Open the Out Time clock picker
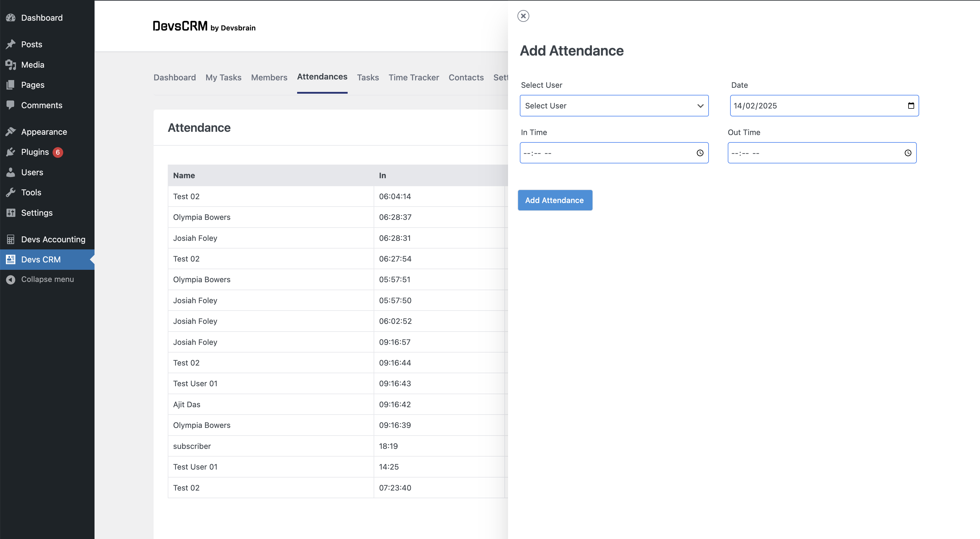The height and width of the screenshot is (539, 980). pyautogui.click(x=908, y=153)
